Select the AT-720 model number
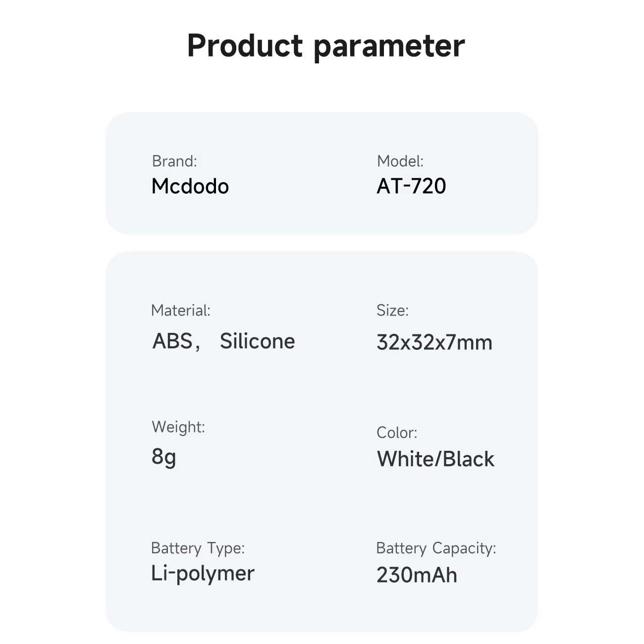Screen dimensions: 644x644 411,186
